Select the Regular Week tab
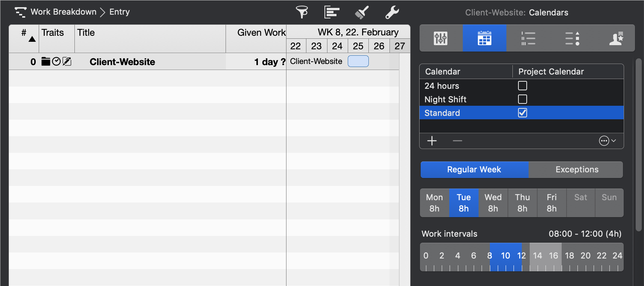644x286 pixels. click(474, 170)
